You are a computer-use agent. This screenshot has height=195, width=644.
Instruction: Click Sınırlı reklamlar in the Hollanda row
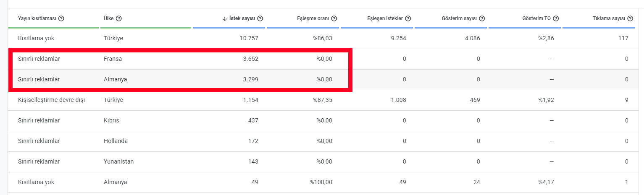[39, 141]
